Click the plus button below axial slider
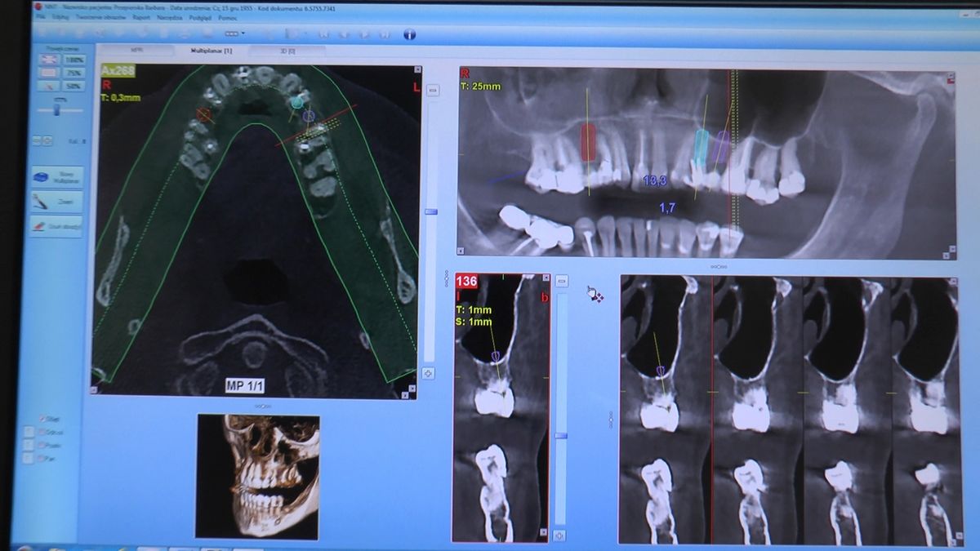Screen dimensions: 980x551 tap(430, 373)
